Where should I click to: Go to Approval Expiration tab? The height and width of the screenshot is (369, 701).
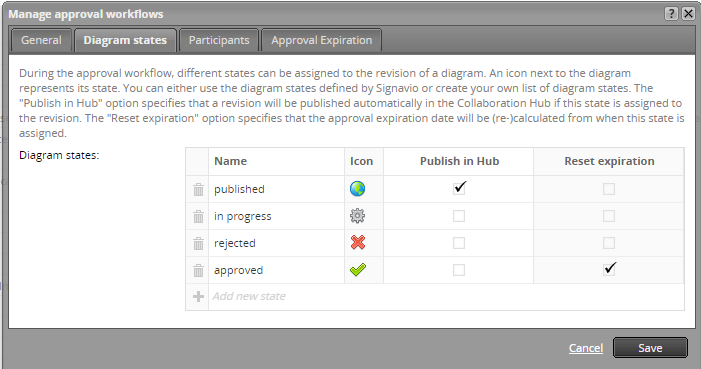click(321, 40)
